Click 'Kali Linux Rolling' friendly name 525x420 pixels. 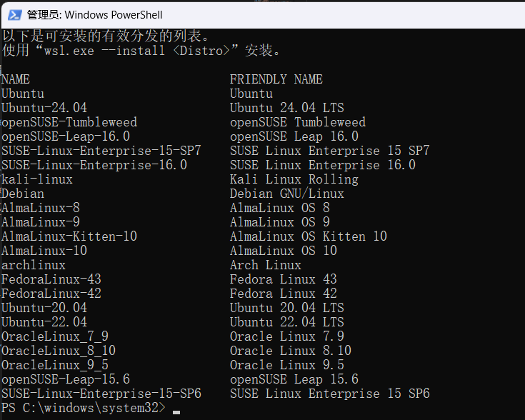tap(294, 179)
